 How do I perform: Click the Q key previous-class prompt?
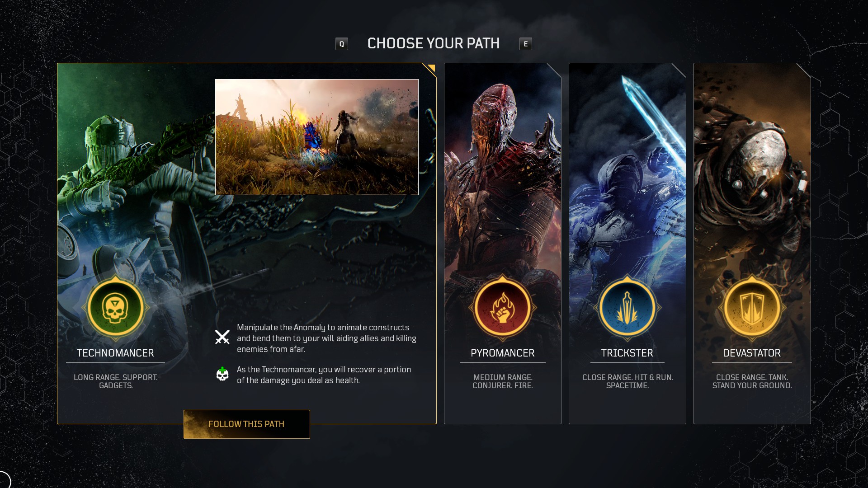coord(342,44)
